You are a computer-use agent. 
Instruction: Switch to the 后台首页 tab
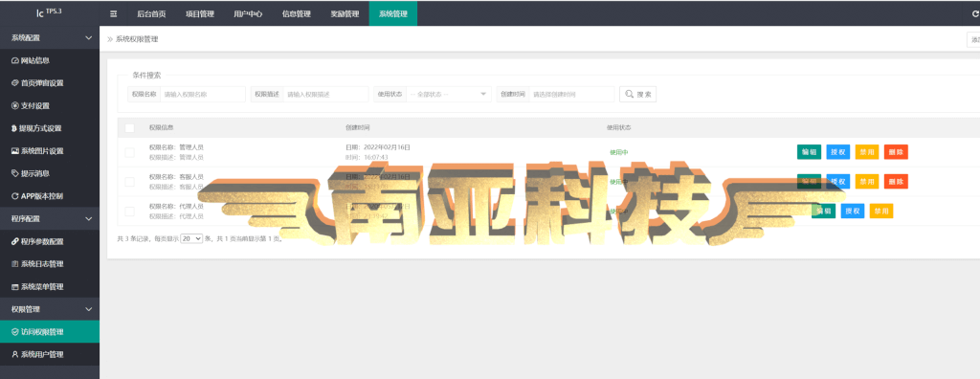coord(151,13)
